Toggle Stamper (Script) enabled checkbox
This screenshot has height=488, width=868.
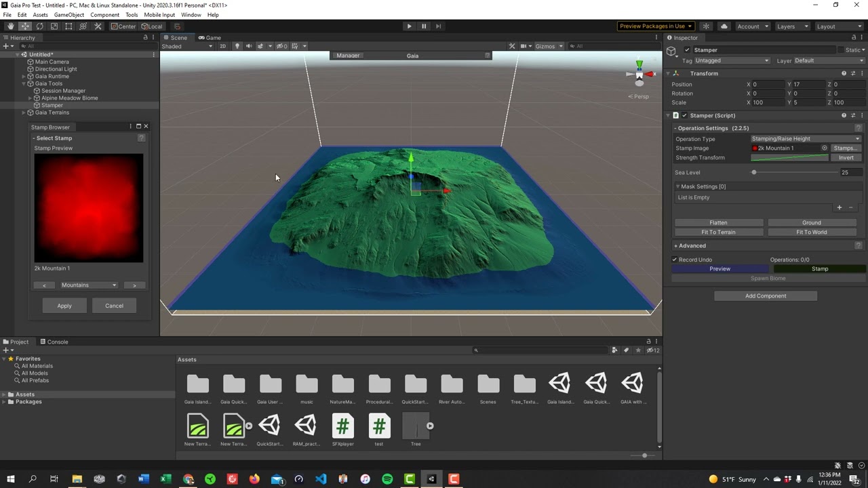(x=684, y=116)
